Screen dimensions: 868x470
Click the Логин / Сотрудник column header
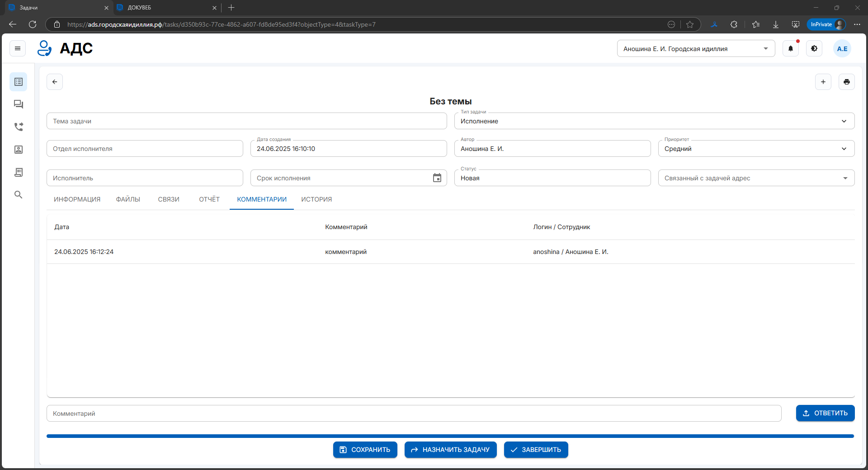point(561,227)
